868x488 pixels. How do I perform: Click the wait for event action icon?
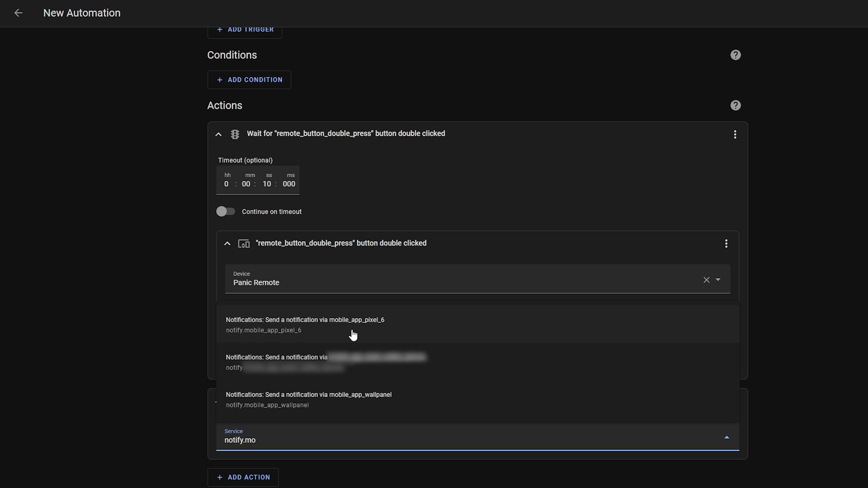coord(235,134)
